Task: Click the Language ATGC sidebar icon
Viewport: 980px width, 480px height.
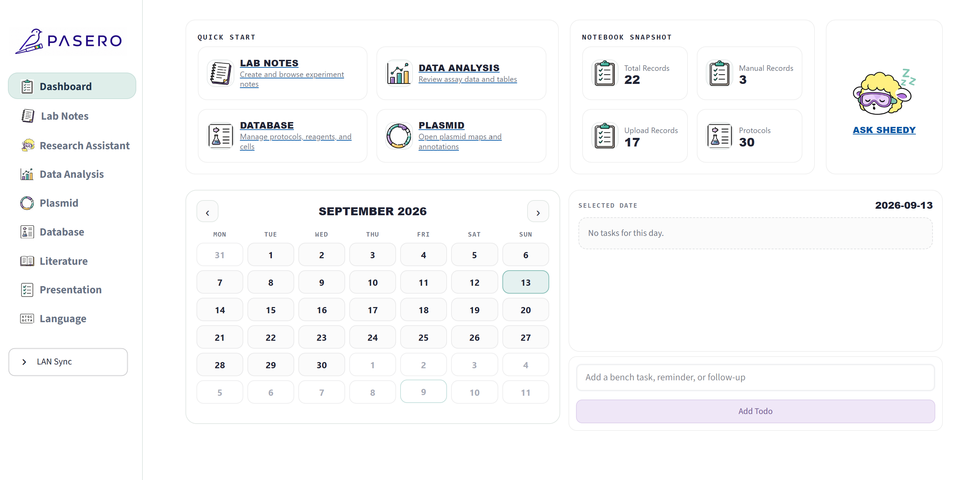Action: [x=27, y=318]
